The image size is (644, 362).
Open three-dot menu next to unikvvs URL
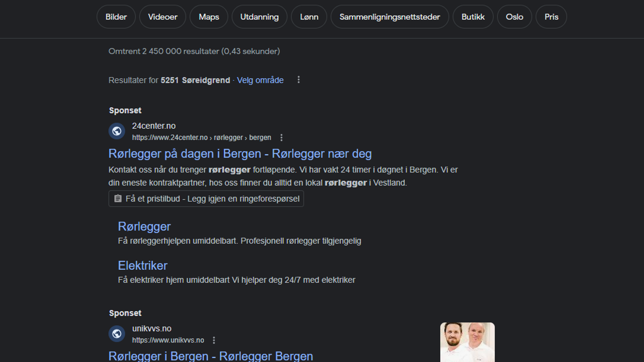coord(214,340)
